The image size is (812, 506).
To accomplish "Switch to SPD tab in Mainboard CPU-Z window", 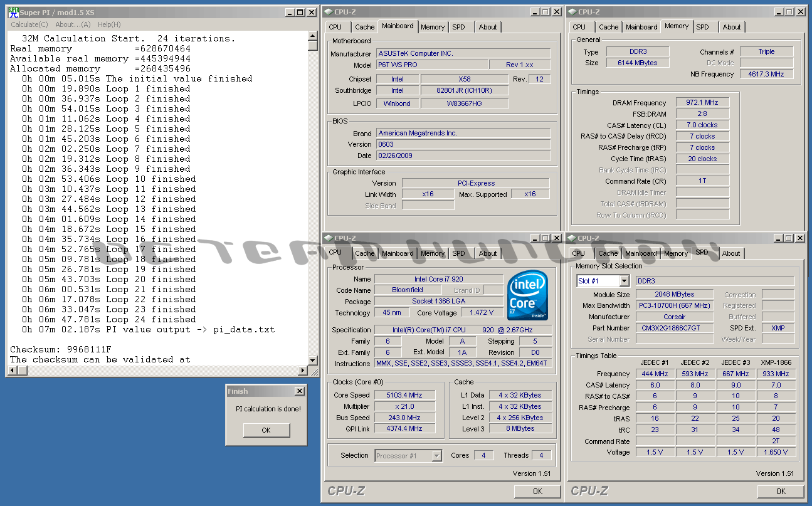I will coord(459,27).
